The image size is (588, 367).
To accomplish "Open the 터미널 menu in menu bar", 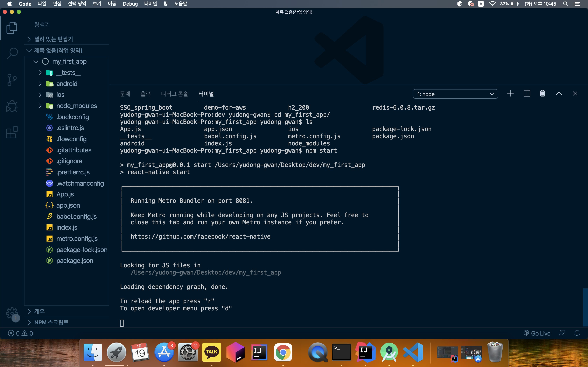I will point(150,4).
